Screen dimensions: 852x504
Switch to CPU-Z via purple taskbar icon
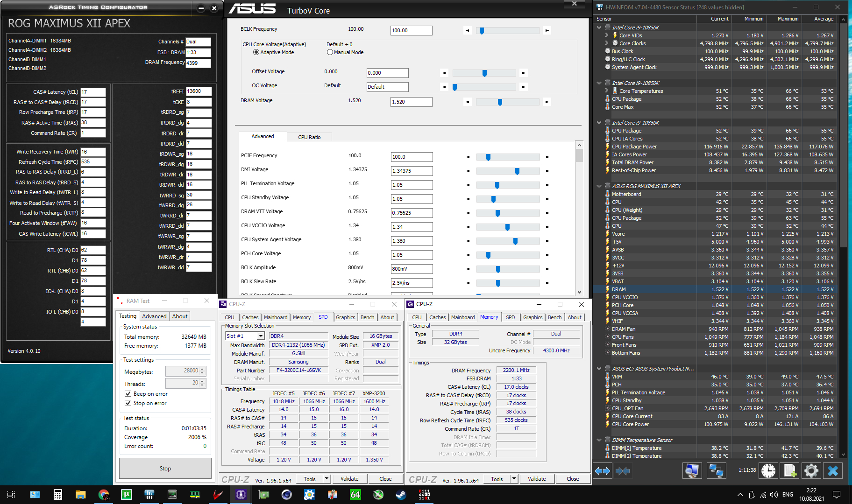click(241, 495)
